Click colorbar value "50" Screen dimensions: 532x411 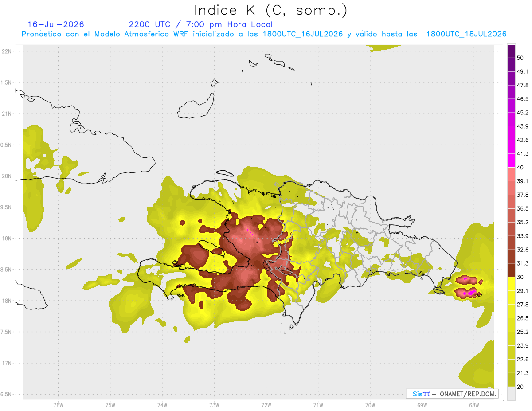[521, 58]
